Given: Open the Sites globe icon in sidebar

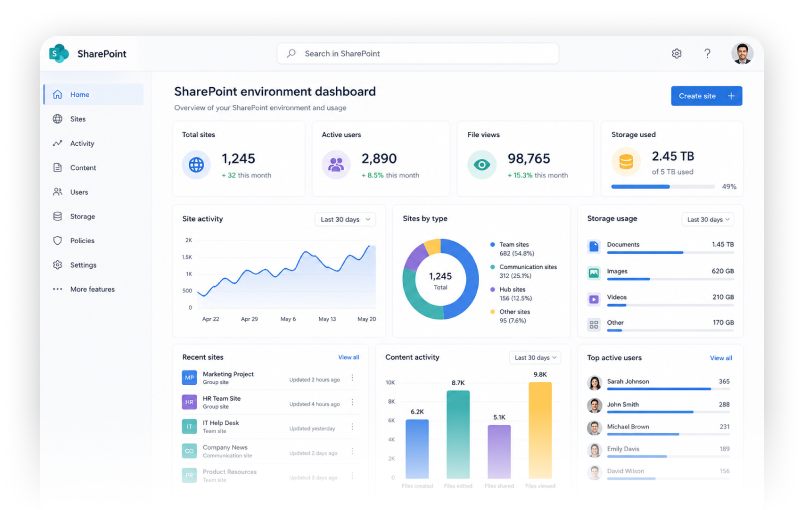Looking at the screenshot, I should (x=57, y=119).
